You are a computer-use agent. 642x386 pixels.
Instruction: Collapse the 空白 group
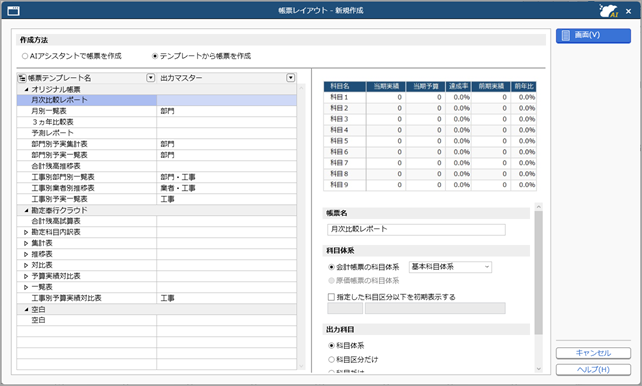tap(26, 309)
